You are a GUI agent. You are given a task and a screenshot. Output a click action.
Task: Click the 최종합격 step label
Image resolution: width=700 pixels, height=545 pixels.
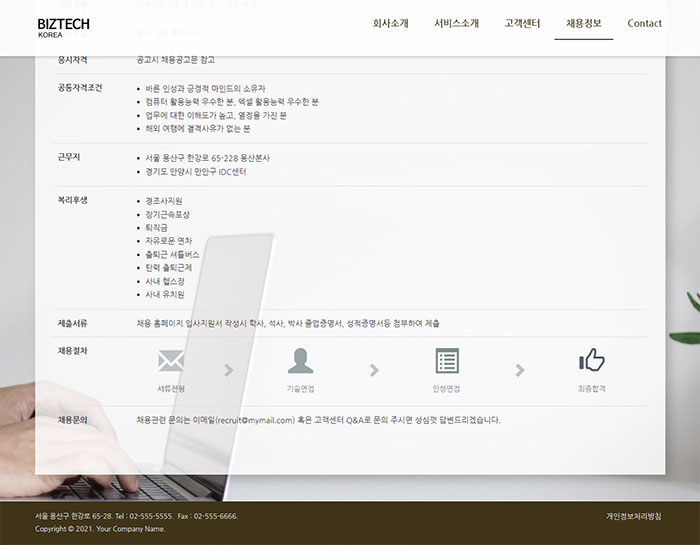click(x=592, y=389)
